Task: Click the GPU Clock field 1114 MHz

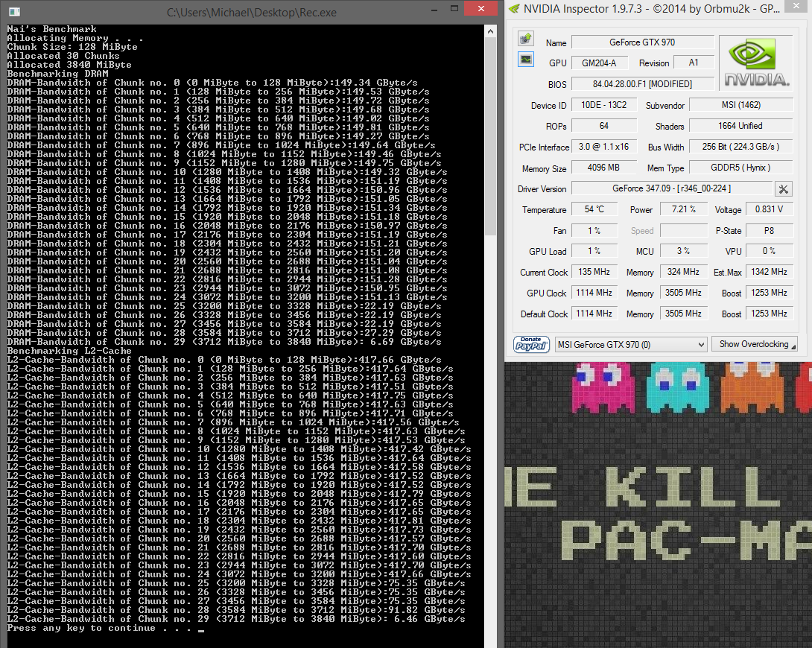Action: pos(594,293)
